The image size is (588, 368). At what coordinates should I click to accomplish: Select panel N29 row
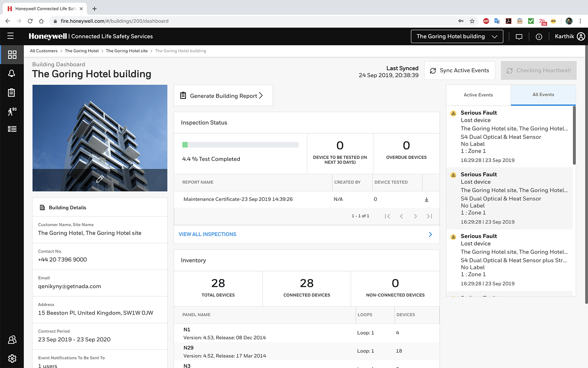[307, 351]
